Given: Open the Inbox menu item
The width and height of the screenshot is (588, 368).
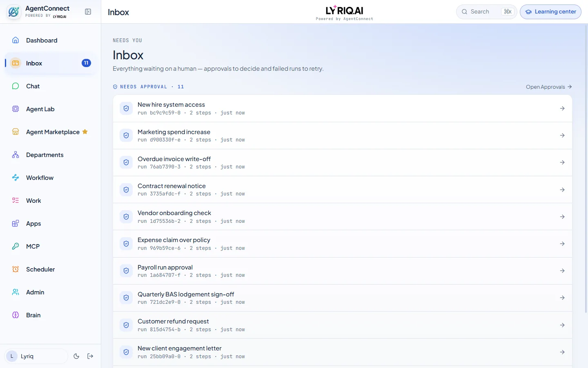Looking at the screenshot, I should coord(51,63).
